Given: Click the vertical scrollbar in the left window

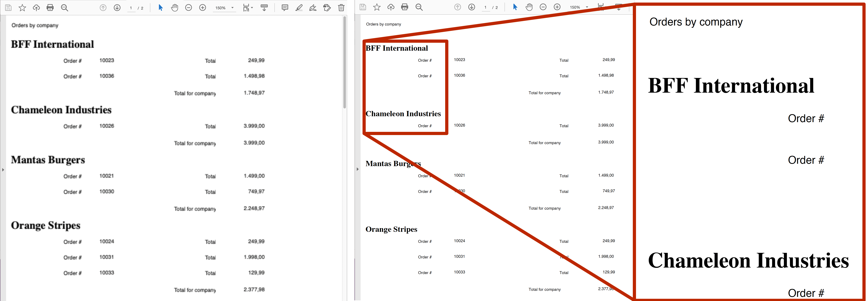Looking at the screenshot, I should click(x=345, y=62).
